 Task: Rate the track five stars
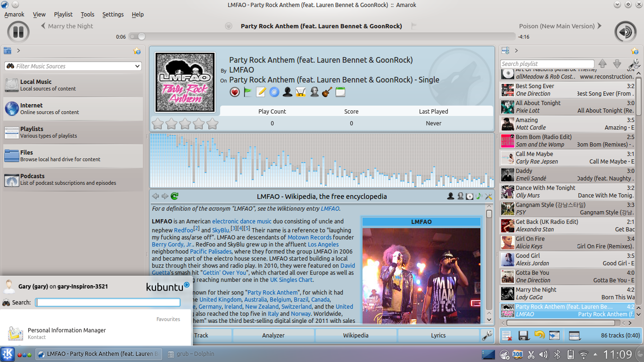click(x=213, y=123)
